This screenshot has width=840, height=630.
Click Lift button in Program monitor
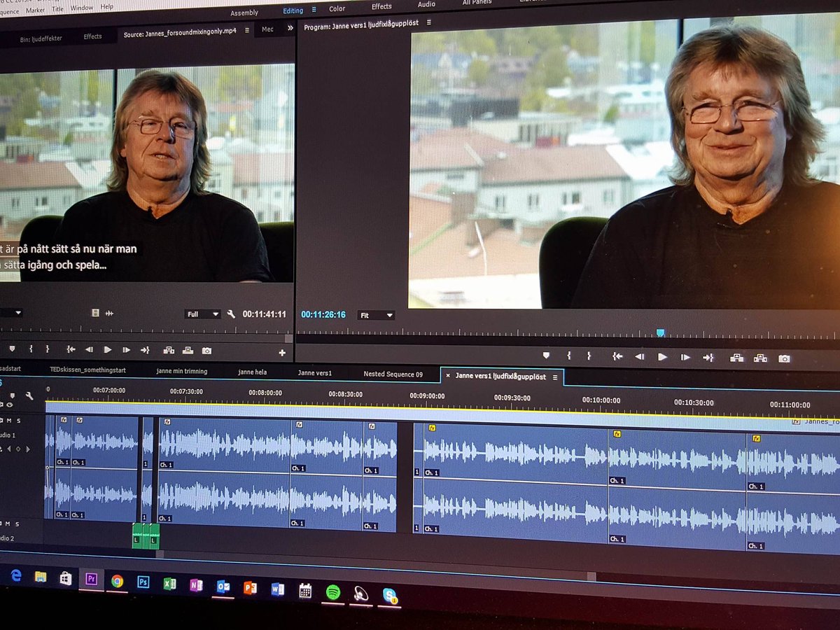tap(736, 358)
